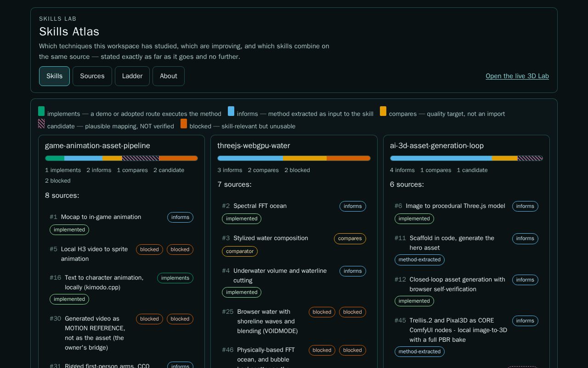Viewport: 588px width, 368px height.
Task: Open source Local H3 video to sprite animation
Action: [x=95, y=254]
